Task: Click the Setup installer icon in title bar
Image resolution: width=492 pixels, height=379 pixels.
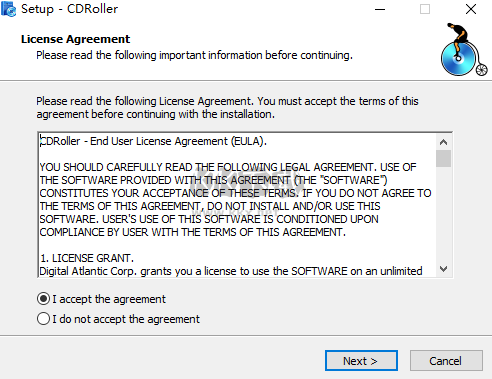Action: click(x=8, y=9)
